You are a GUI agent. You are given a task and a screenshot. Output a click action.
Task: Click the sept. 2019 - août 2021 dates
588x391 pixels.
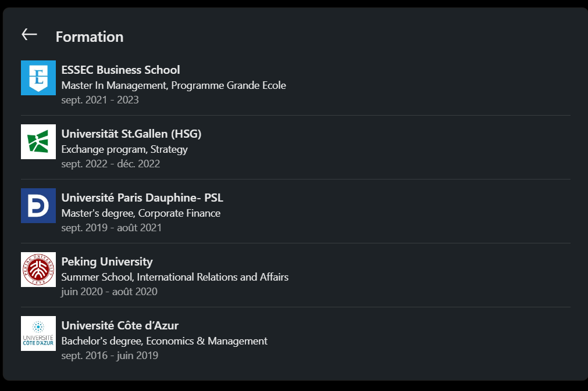(x=111, y=228)
